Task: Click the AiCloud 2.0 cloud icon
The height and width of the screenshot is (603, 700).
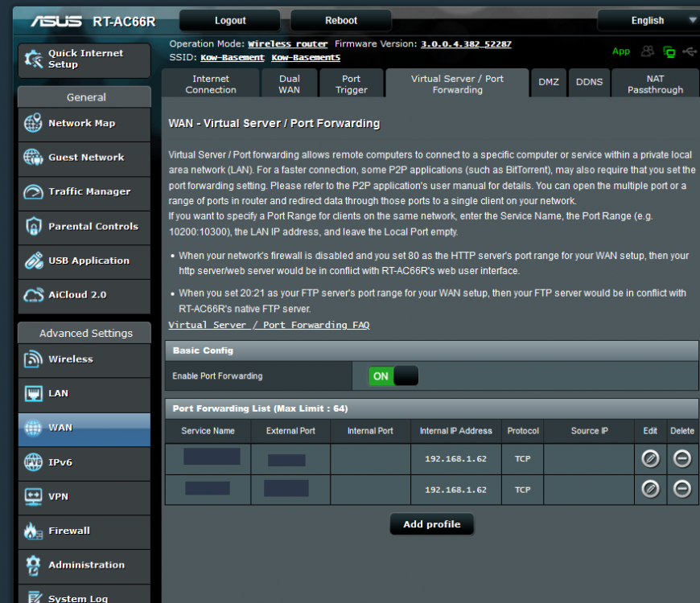Action: [x=34, y=295]
